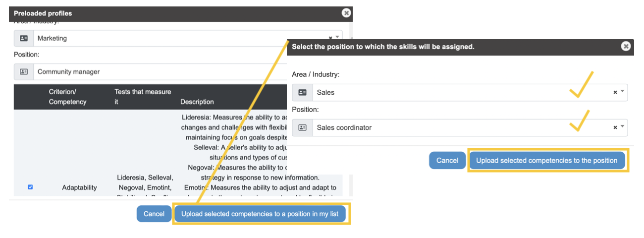This screenshot has width=644, height=238.
Task: Cancel the Preloaded profiles dialog
Action: (x=154, y=214)
